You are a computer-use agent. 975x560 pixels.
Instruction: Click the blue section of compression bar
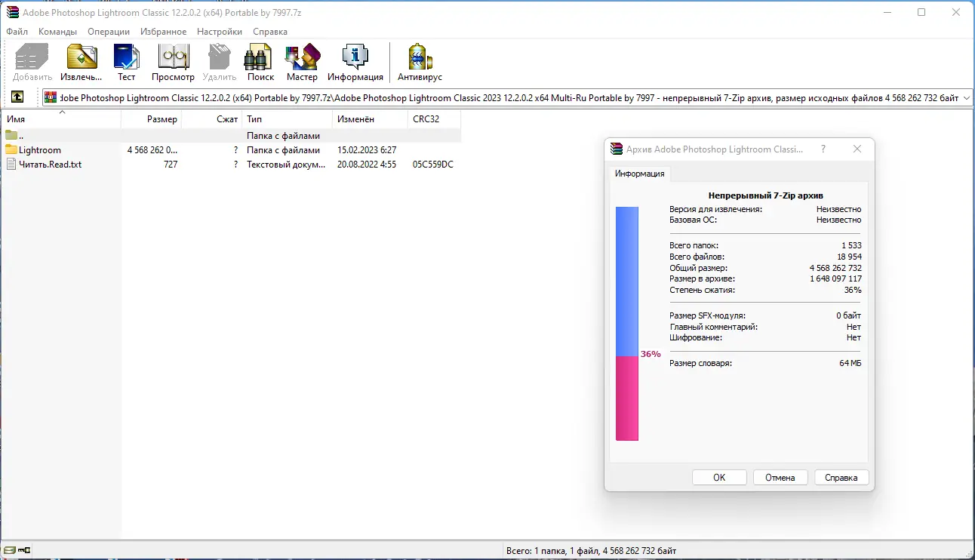pos(627,282)
